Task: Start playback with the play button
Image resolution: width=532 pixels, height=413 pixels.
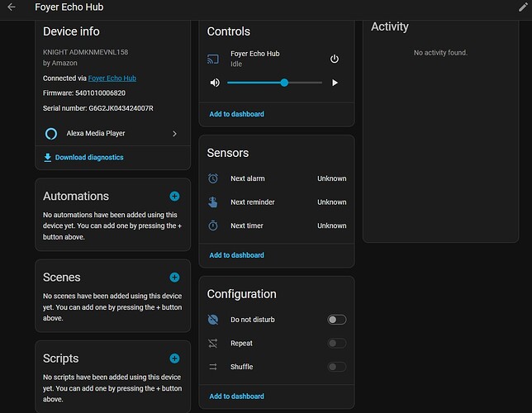Action: [x=335, y=83]
